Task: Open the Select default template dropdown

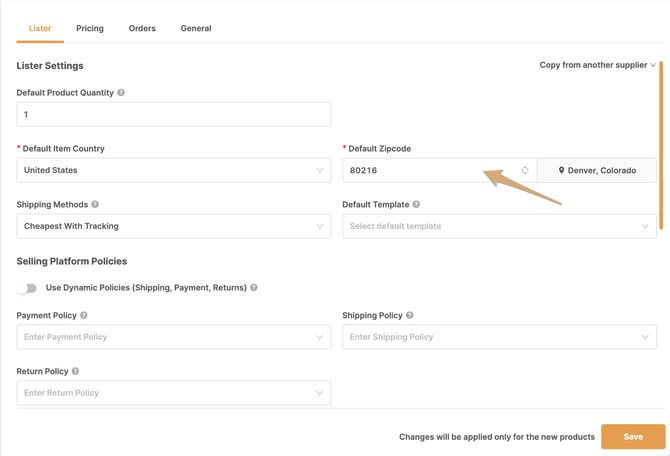Action: click(499, 226)
